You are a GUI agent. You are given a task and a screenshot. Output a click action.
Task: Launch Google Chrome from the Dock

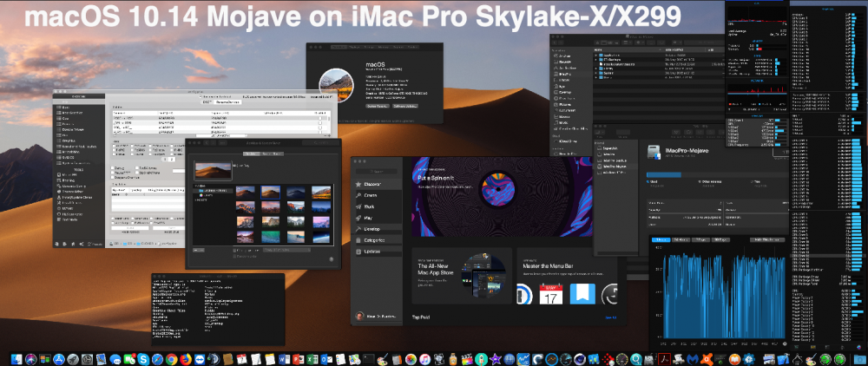(x=172, y=359)
